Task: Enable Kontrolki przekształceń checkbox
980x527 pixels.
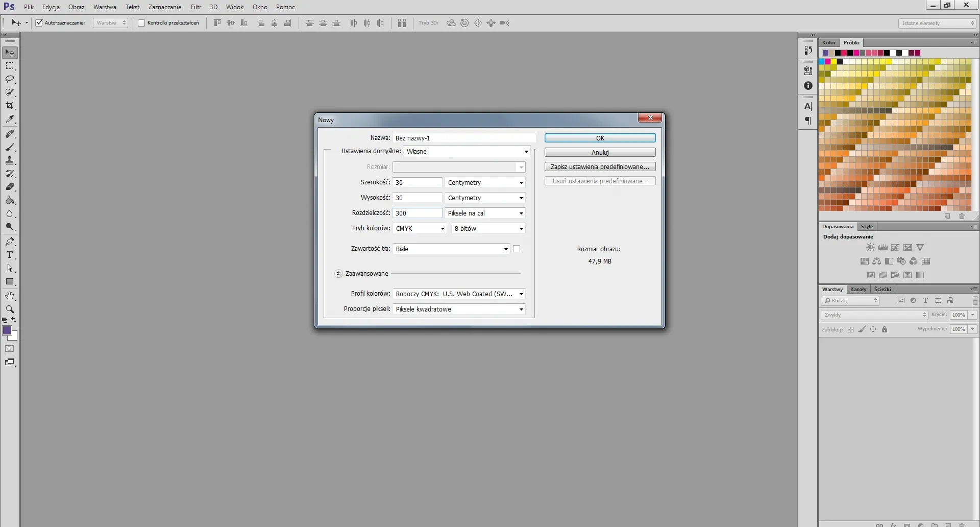Action: pos(141,23)
